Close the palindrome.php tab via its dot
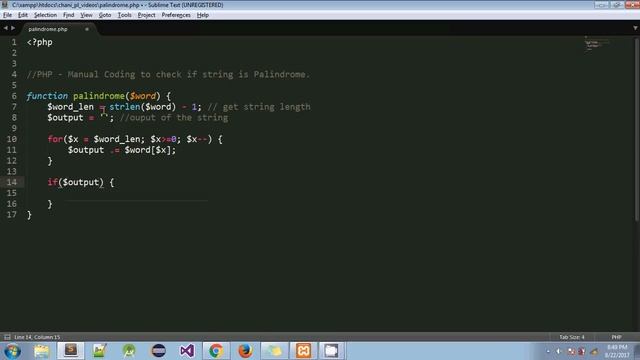 [87, 29]
